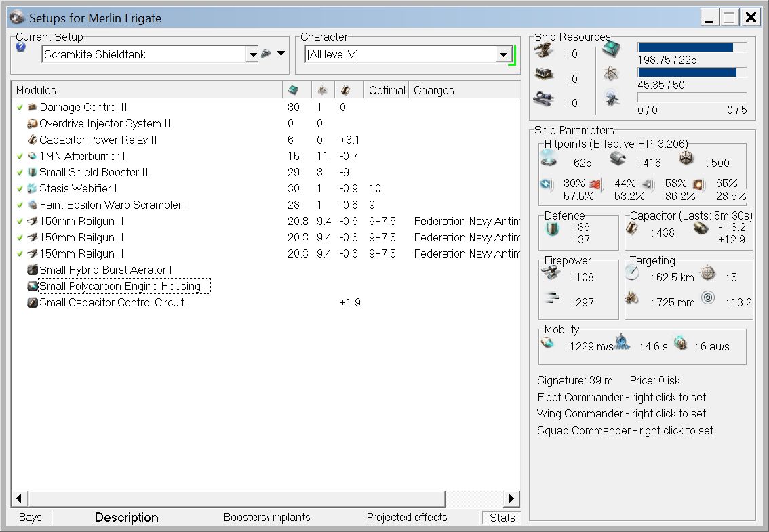Open the Character dropdown arrow

pos(503,54)
